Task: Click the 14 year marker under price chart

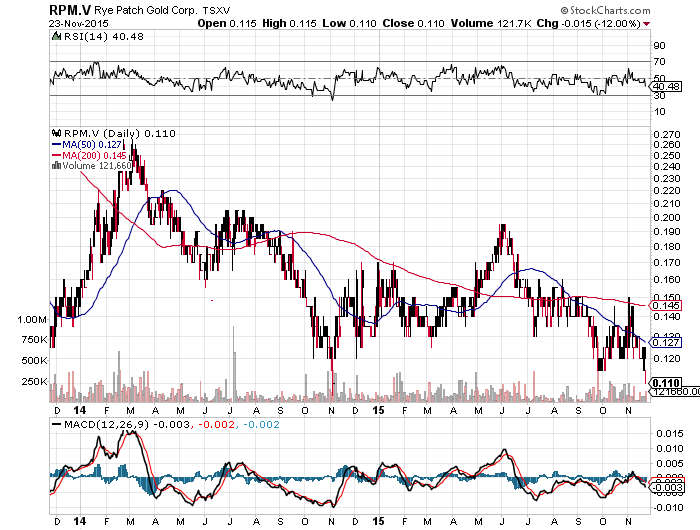Action: (80, 410)
